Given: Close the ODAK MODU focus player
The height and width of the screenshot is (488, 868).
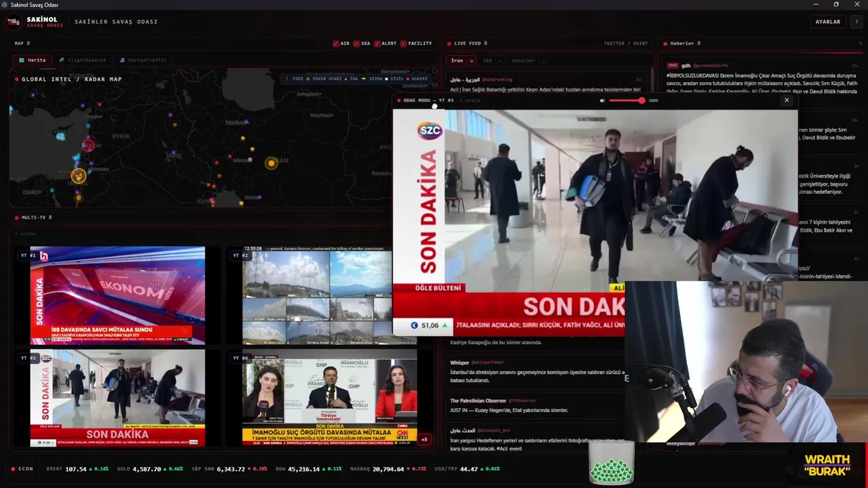Looking at the screenshot, I should click(787, 100).
